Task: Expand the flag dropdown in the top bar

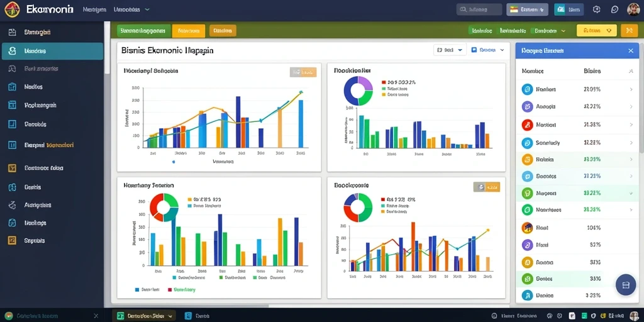Action: (528, 9)
